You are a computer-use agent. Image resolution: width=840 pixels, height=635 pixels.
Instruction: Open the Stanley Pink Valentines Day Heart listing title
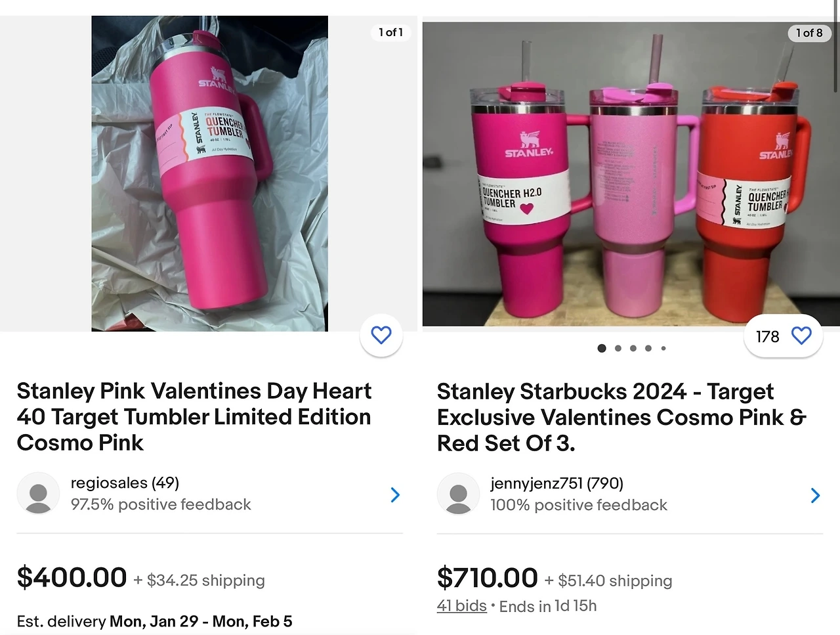[x=194, y=416]
